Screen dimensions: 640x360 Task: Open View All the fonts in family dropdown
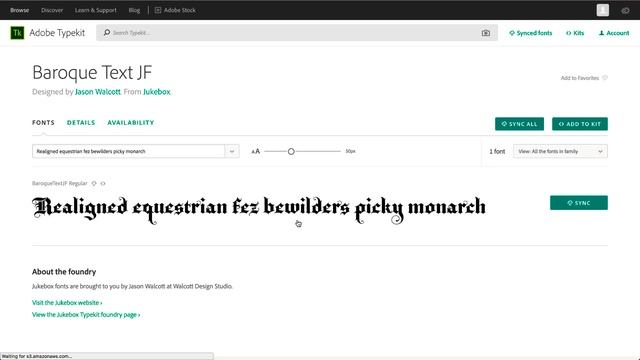click(560, 151)
